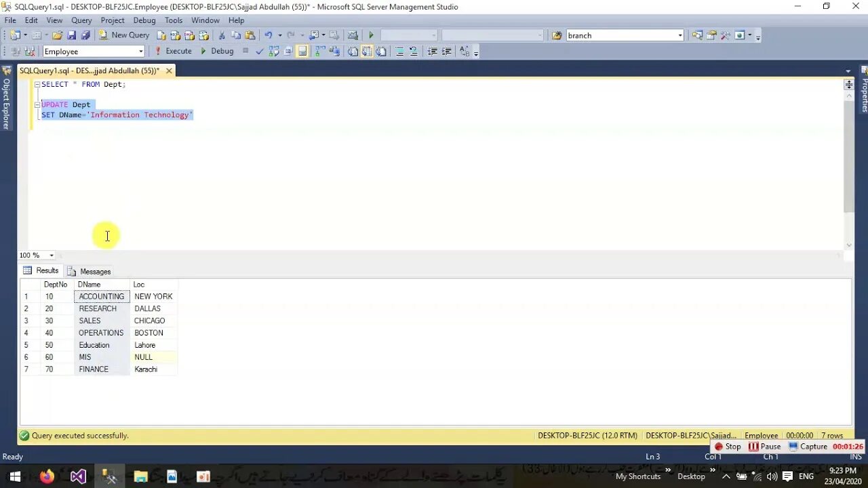Click the Database Engine Query icon
This screenshot has height=488, width=868.
[x=161, y=35]
